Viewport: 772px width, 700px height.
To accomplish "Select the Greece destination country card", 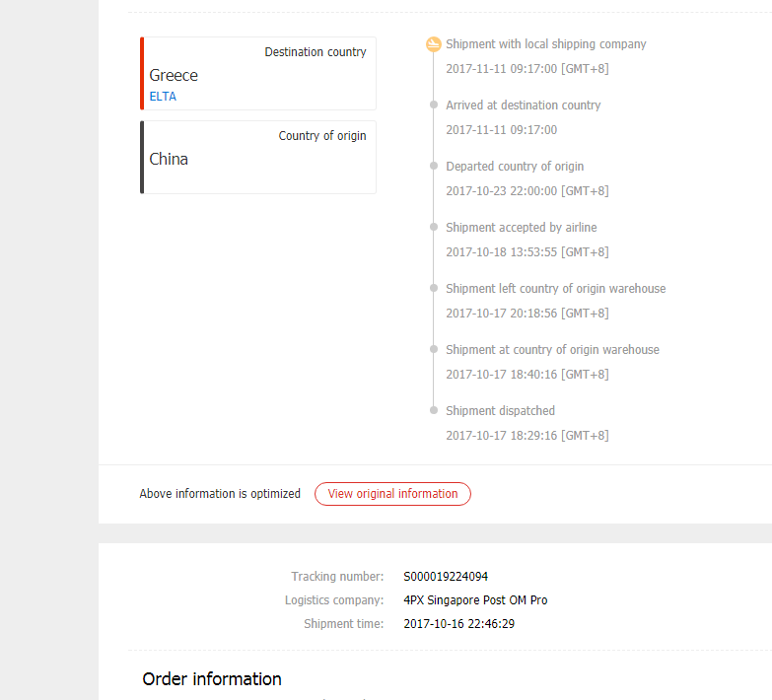I will pos(258,74).
